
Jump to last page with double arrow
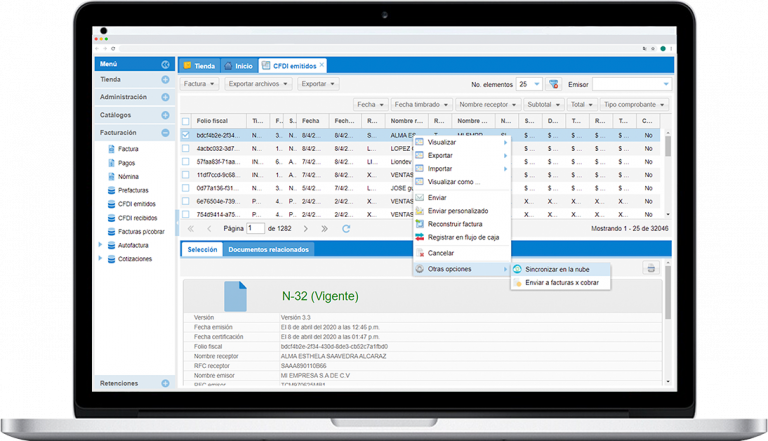326,228
